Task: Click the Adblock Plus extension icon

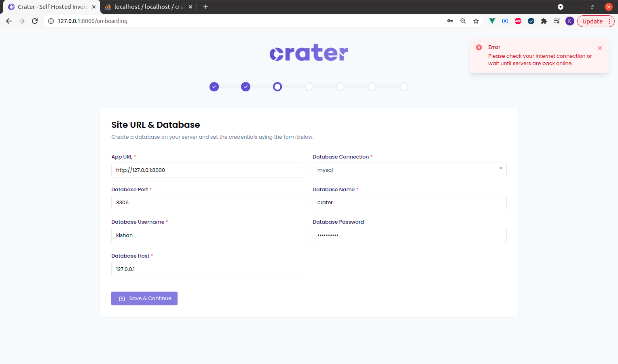Action: [x=518, y=21]
